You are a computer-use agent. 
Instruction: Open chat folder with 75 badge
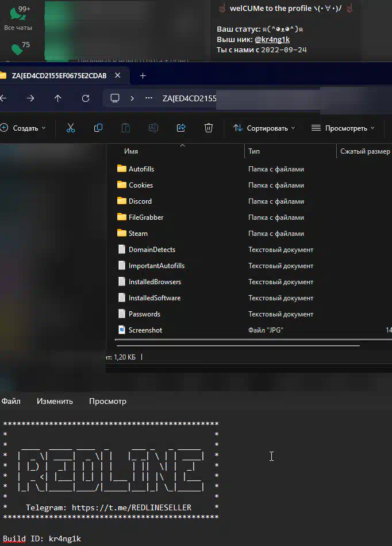coord(20,48)
